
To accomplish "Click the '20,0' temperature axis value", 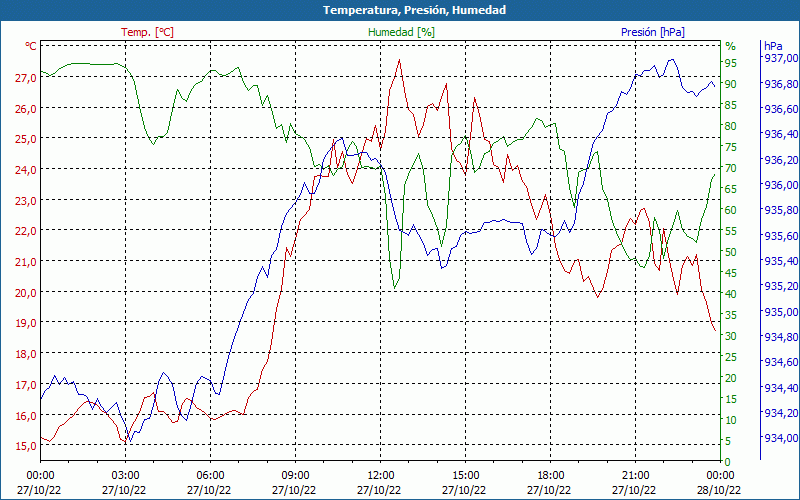I will [x=26, y=292].
